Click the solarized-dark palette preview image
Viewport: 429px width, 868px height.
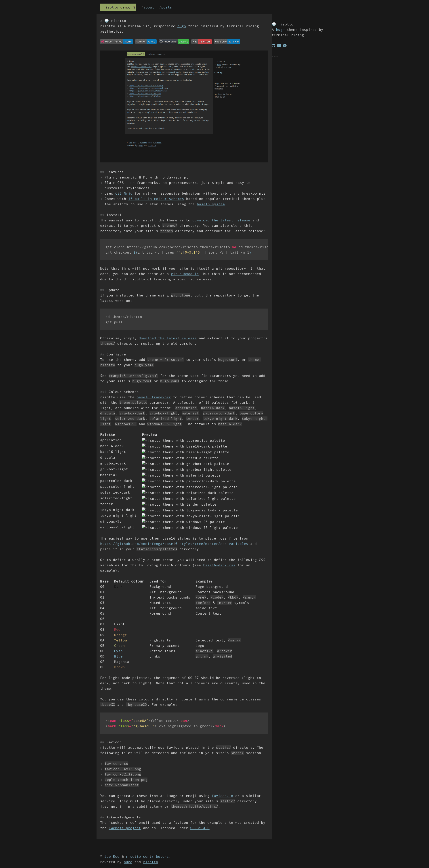188,493
